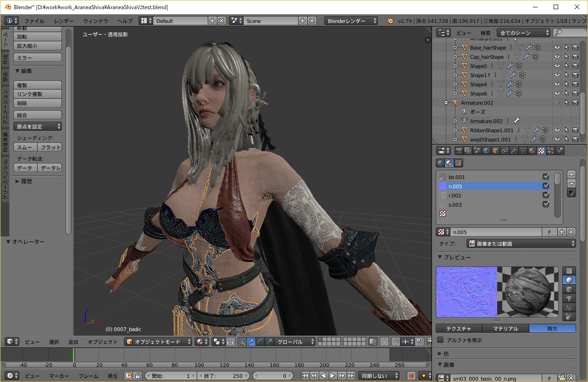Open the Mesh data properties tab icon

523,151
